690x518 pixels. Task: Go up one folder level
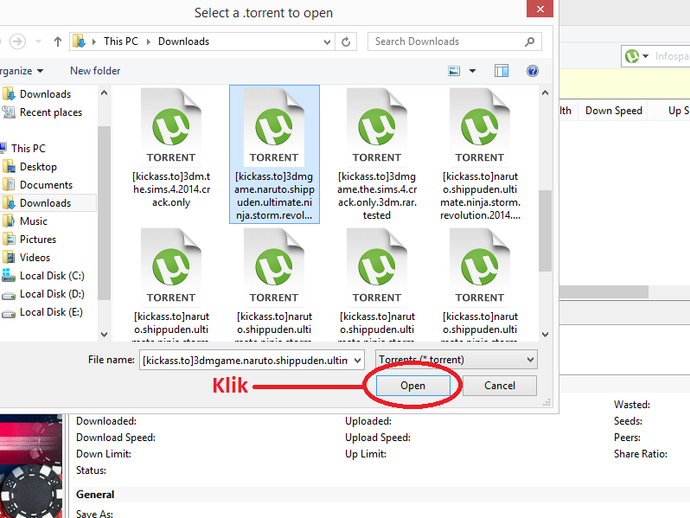[x=58, y=42]
